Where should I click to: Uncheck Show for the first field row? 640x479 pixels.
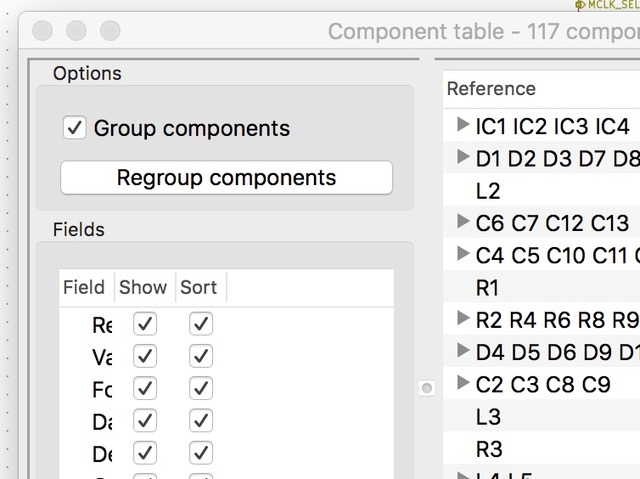tap(145, 324)
